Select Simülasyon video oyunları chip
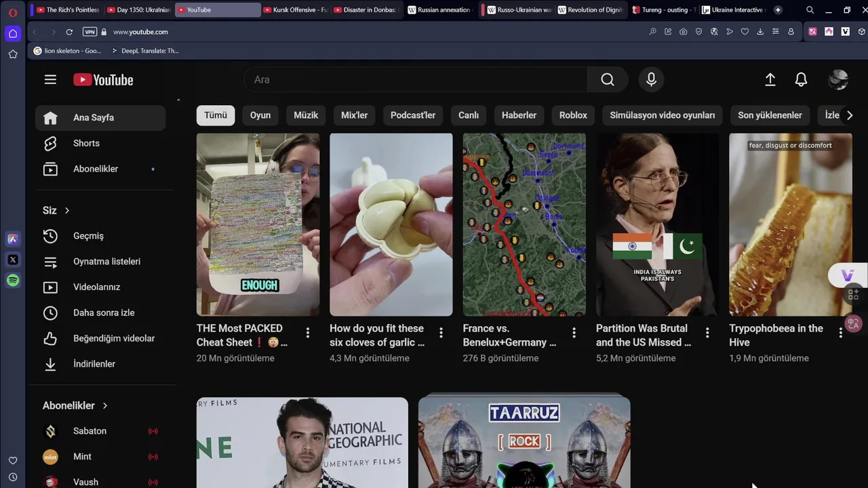This screenshot has width=868, height=488. point(663,115)
